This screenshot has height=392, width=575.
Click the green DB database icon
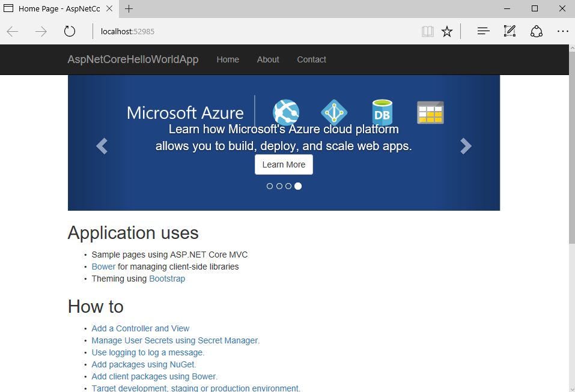point(383,112)
